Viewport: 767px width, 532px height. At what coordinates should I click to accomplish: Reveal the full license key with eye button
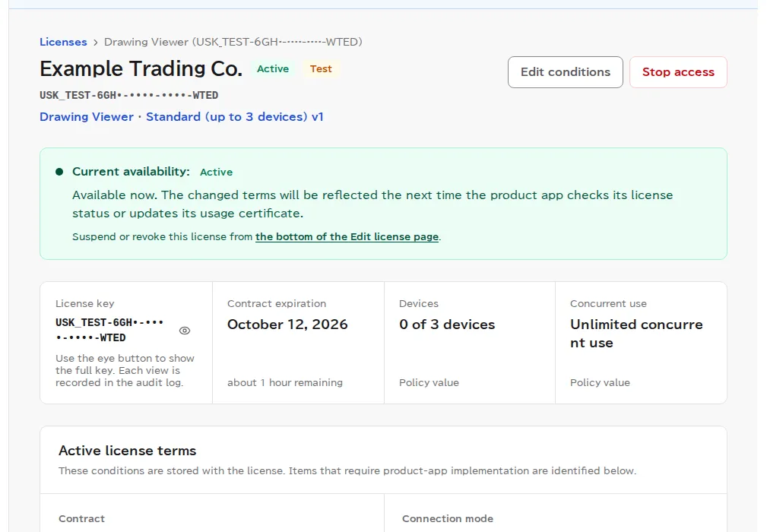(x=185, y=331)
